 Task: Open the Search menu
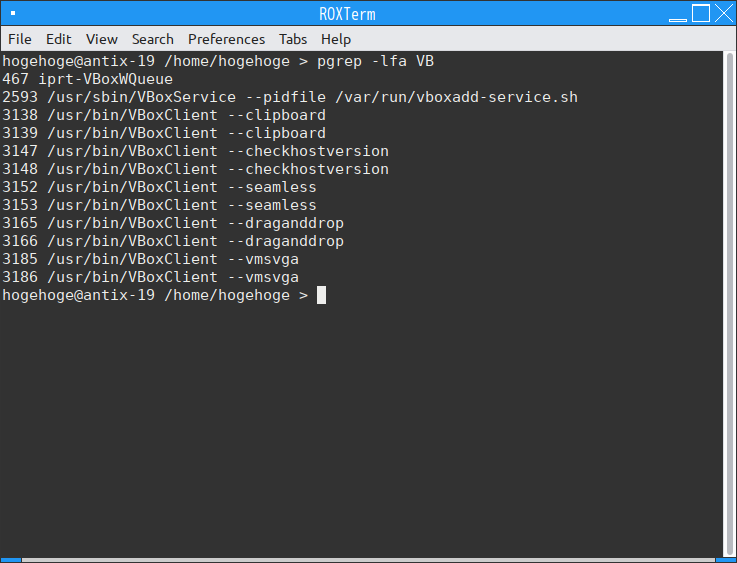153,39
